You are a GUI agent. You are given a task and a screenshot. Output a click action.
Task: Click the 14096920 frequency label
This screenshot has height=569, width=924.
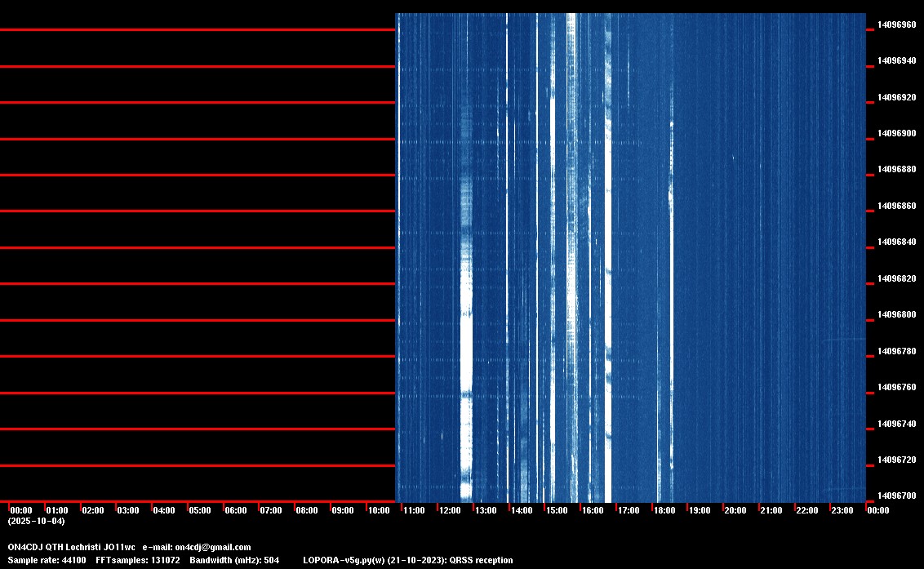pos(896,97)
